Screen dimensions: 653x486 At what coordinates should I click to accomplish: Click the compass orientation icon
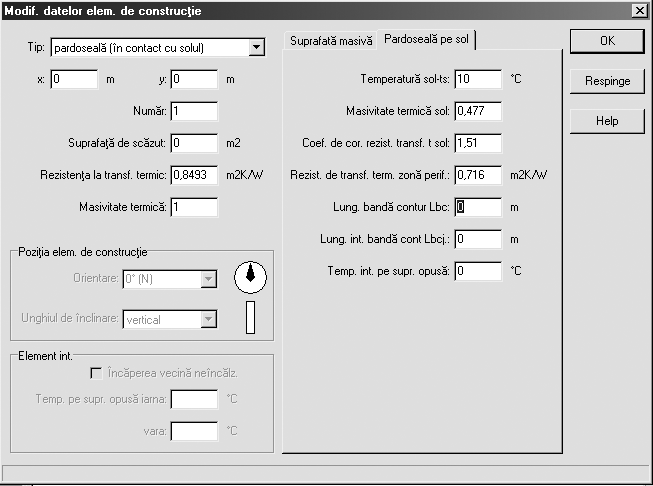[x=250, y=277]
